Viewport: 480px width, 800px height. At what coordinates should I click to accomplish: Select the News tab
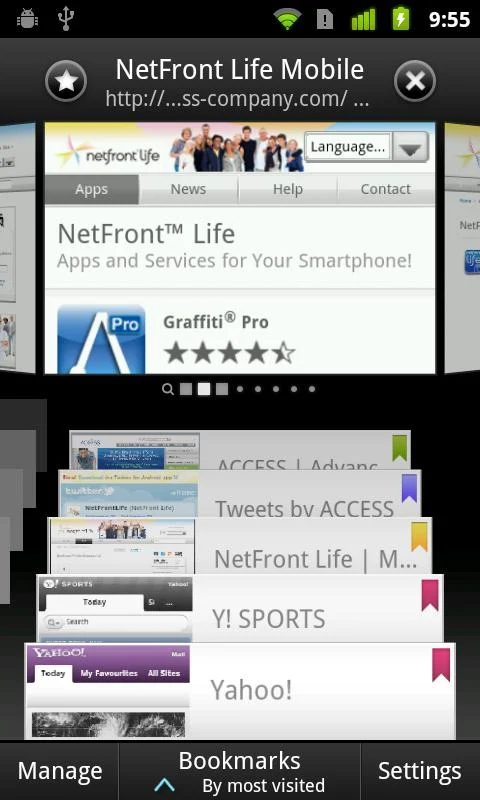click(x=188, y=189)
